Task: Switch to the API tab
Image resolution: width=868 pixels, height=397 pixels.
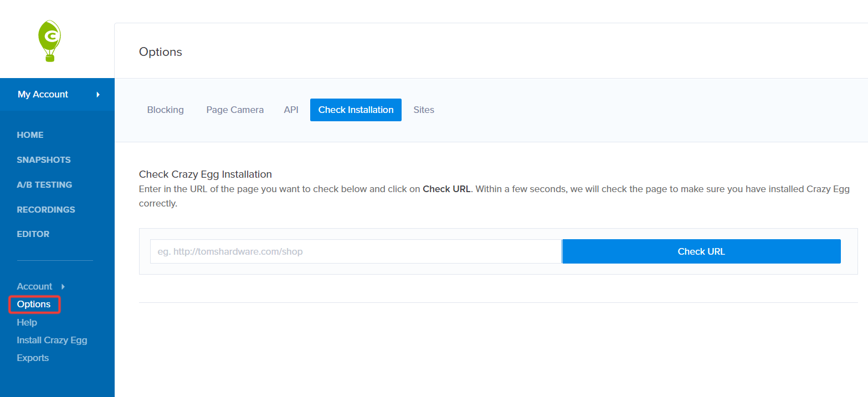Action: point(291,110)
